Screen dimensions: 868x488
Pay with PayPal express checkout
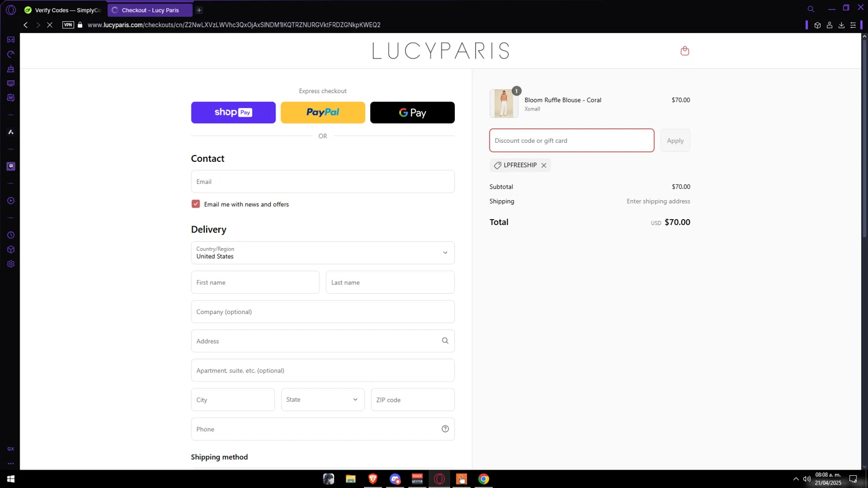(323, 113)
